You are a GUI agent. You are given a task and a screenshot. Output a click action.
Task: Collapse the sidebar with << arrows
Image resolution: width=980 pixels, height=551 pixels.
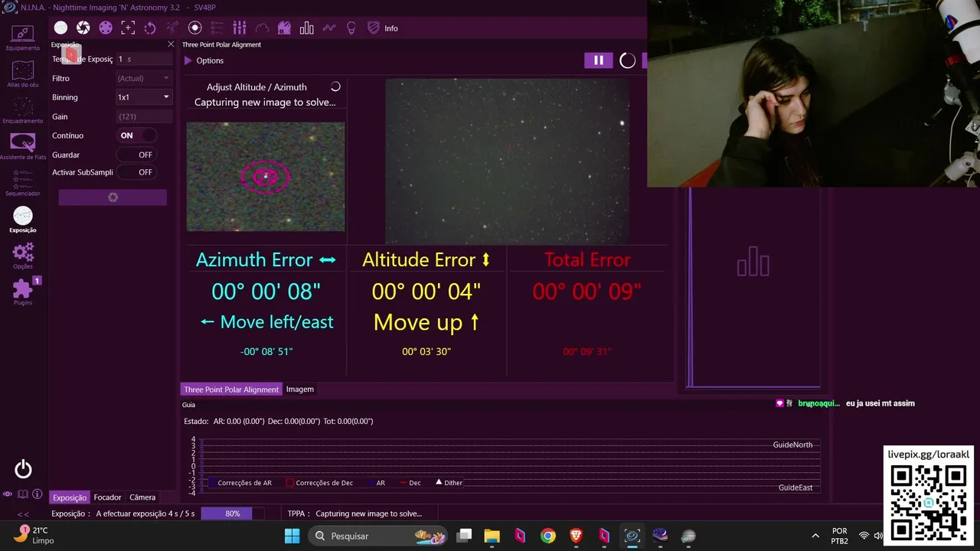(23, 514)
